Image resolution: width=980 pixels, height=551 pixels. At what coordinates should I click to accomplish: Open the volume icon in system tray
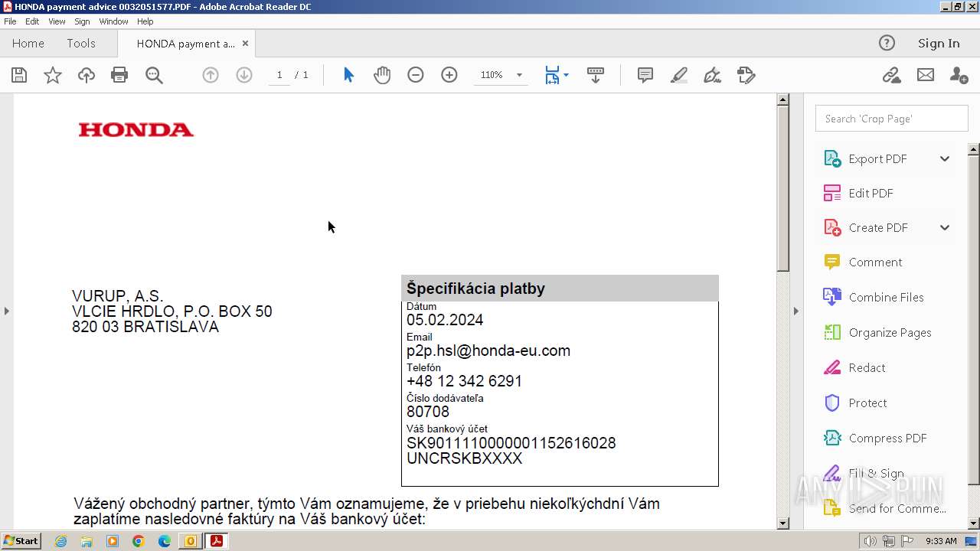point(870,541)
